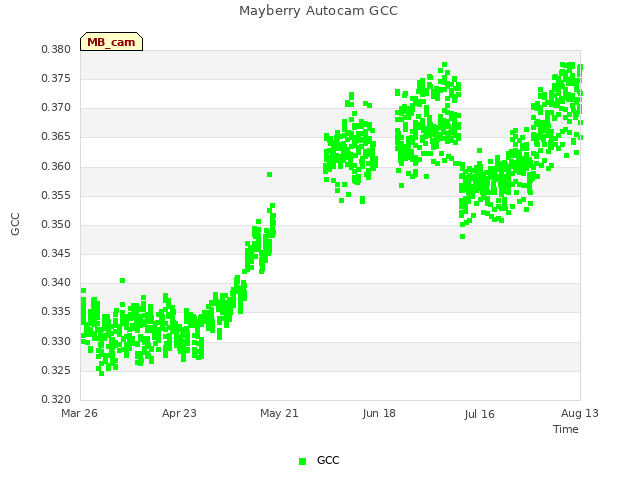Screen dimensions: 640x480
Task: Click the May 21 date label
Action: pyautogui.click(x=279, y=413)
